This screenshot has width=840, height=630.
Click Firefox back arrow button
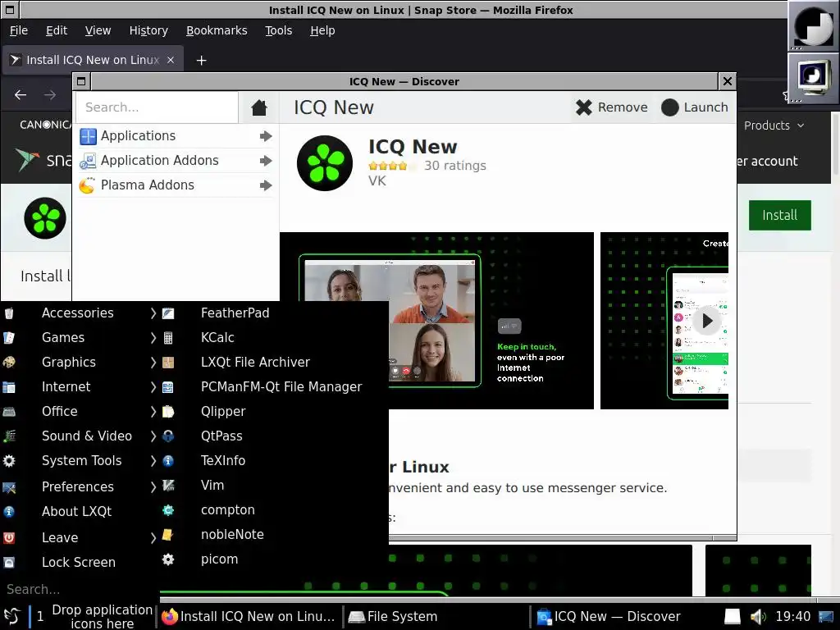click(21, 95)
